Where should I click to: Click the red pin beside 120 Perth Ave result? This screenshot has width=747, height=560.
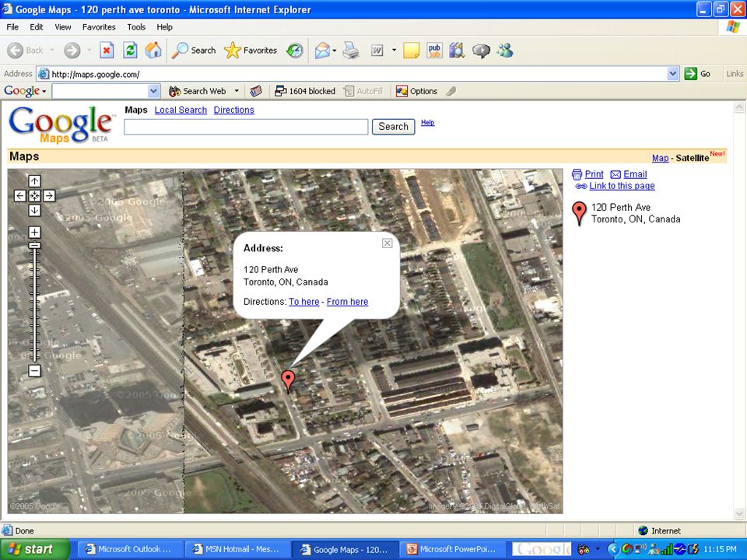point(579,213)
